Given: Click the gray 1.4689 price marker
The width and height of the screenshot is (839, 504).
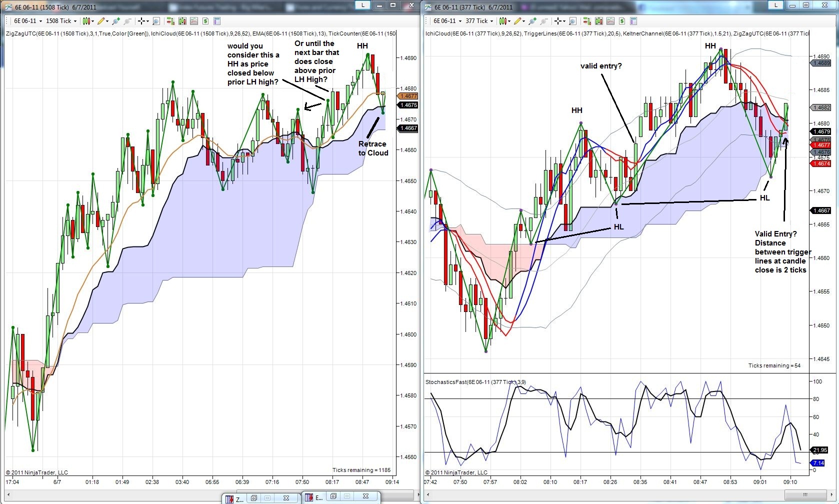Looking at the screenshot, I should coord(820,63).
